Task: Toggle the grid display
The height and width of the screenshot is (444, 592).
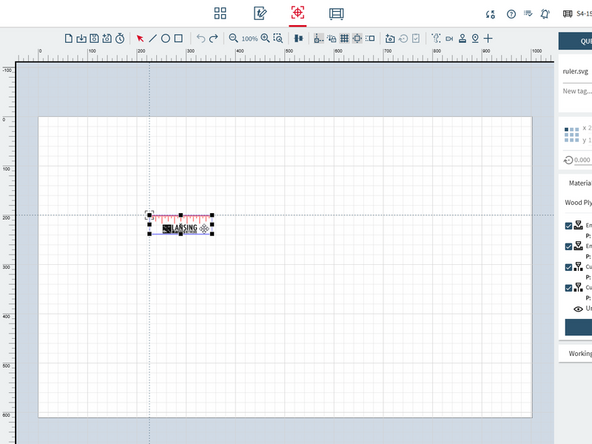Action: (x=344, y=38)
